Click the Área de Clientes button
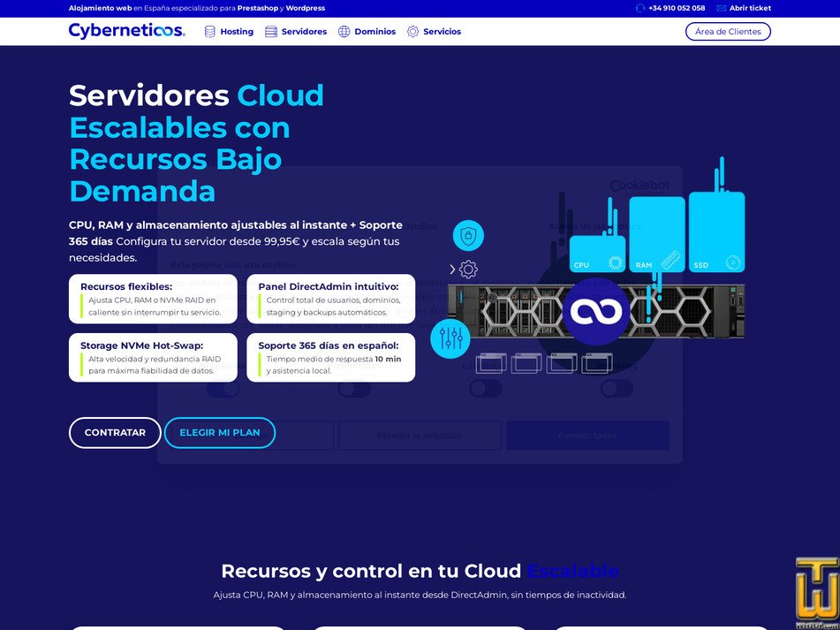The width and height of the screenshot is (840, 630). point(728,32)
